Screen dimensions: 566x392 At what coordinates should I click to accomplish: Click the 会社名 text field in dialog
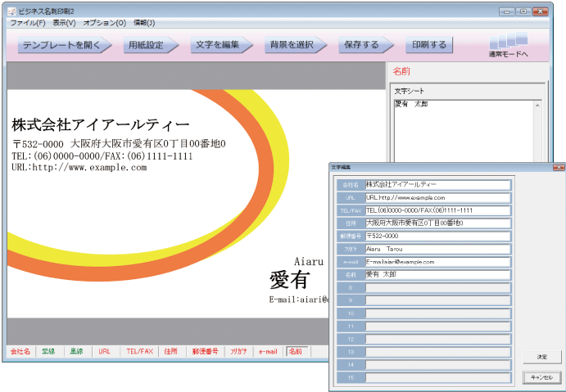(437, 185)
